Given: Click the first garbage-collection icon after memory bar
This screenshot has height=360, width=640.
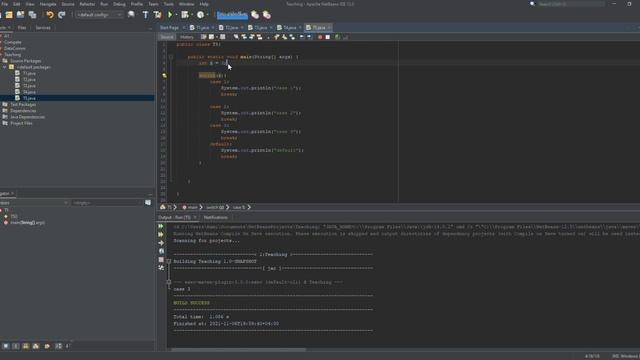Looking at the screenshot, I should tap(255, 15).
